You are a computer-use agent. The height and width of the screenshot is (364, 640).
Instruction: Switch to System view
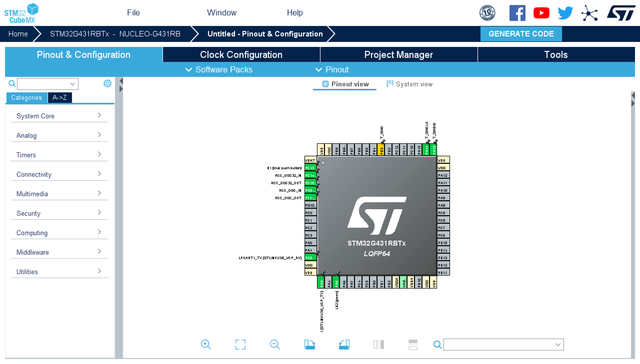[409, 84]
